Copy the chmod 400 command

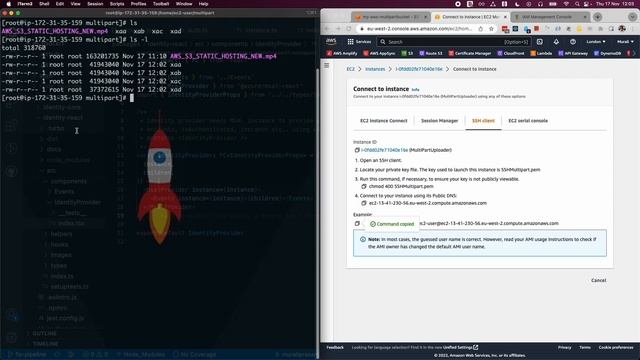pos(364,187)
